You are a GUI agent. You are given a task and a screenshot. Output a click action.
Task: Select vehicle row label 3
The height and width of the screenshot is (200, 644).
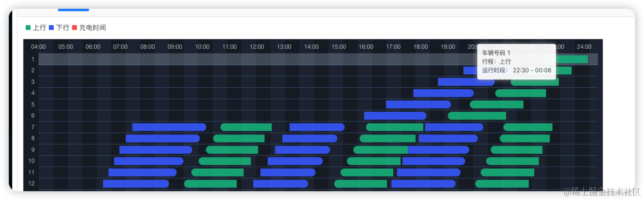(x=32, y=82)
